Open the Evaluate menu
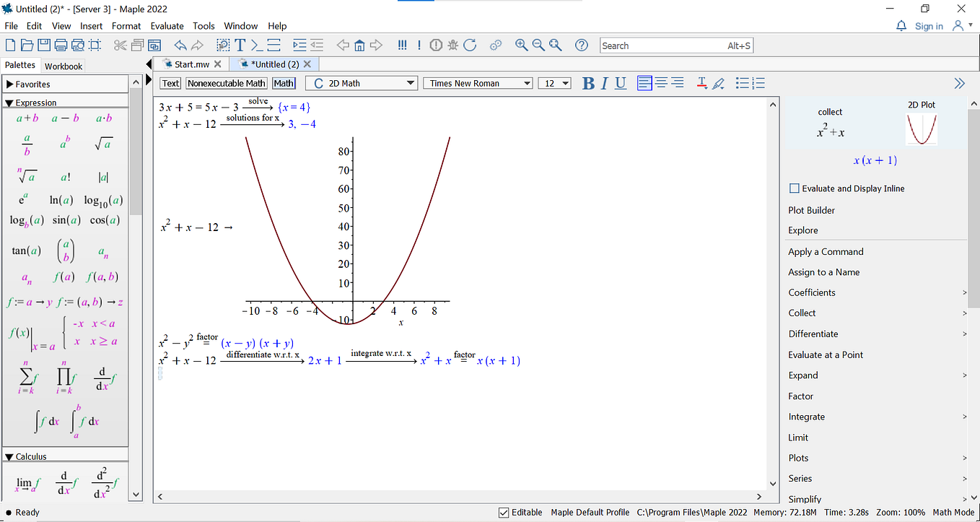 [x=167, y=26]
